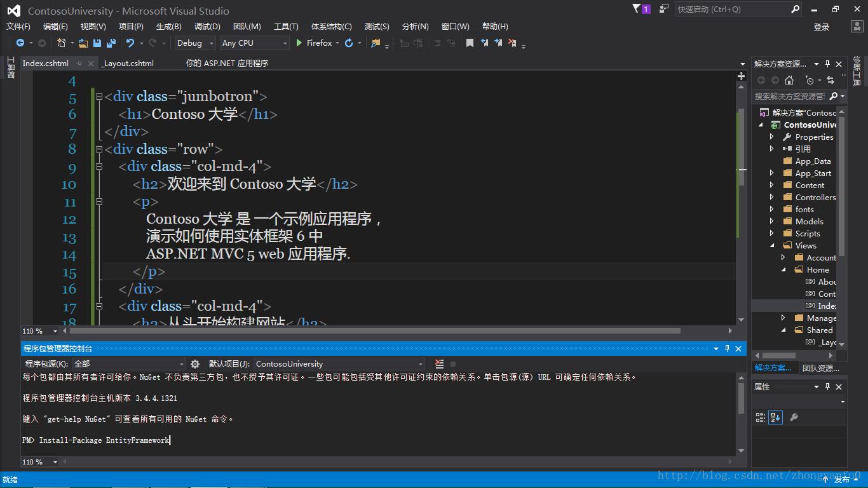Click the clear console icon
Image resolution: width=868 pixels, height=488 pixels.
[439, 364]
